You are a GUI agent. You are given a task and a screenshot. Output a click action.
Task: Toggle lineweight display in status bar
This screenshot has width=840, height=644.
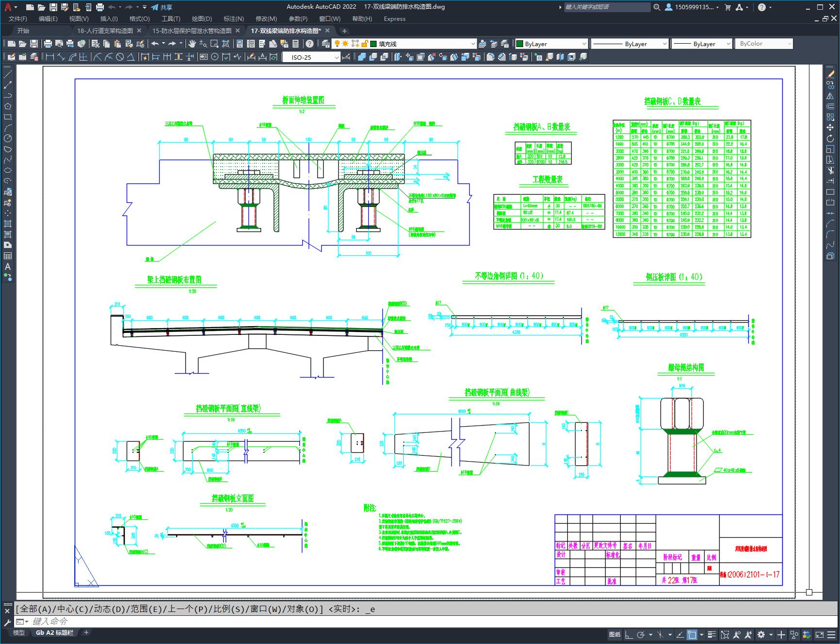click(712, 634)
